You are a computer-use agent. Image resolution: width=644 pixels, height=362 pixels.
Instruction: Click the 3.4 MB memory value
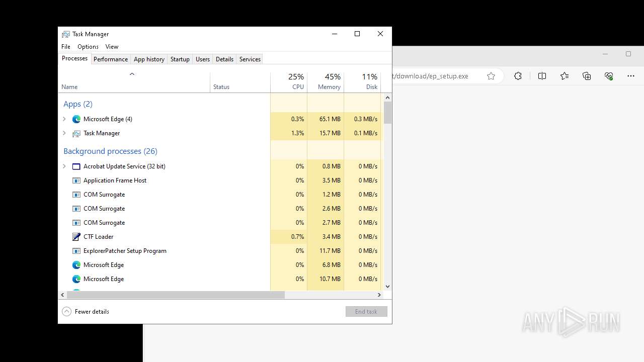coord(332,237)
